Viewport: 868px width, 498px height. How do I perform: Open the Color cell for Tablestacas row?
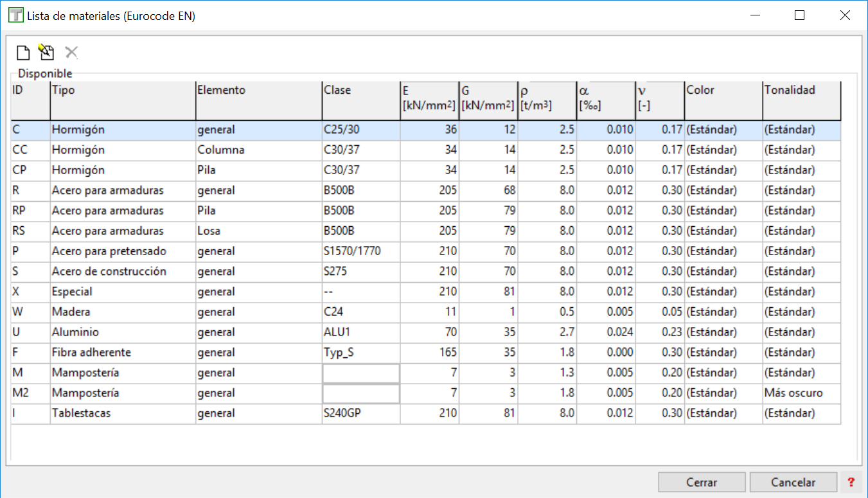(x=723, y=414)
